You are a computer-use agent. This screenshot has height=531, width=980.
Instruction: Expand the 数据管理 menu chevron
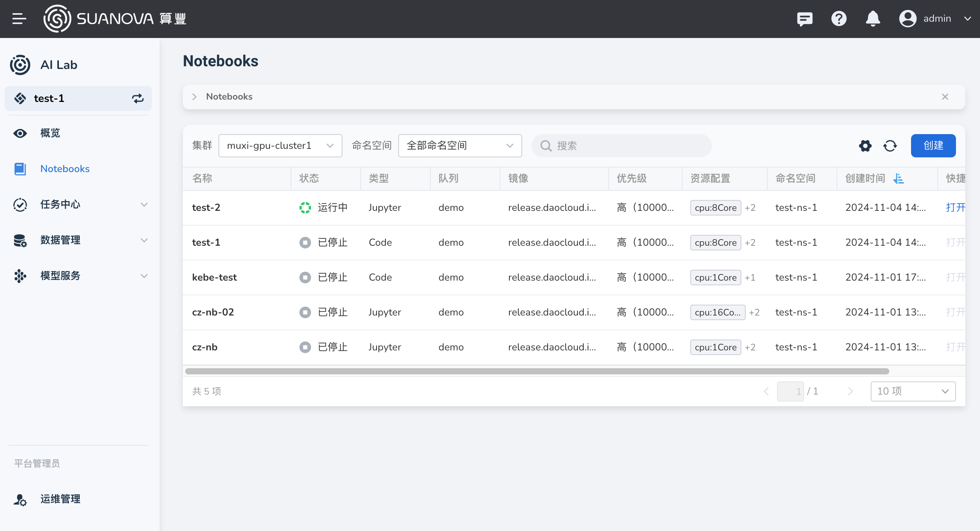(x=144, y=240)
